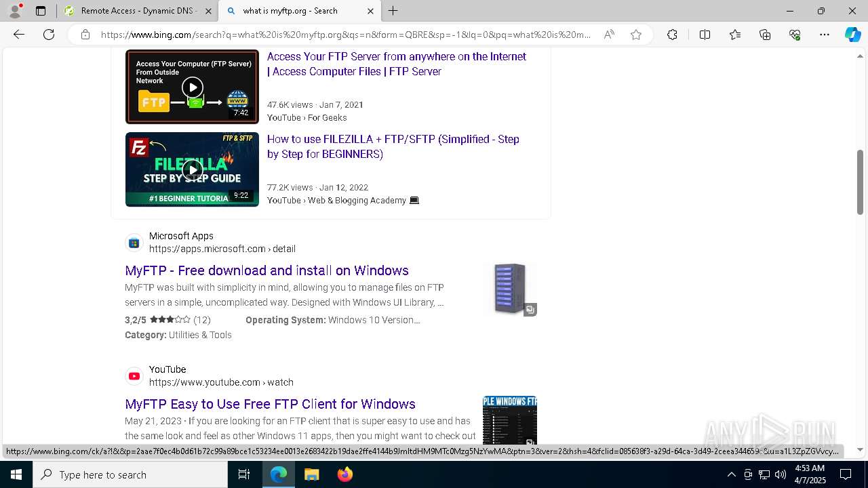
Task: Click the address bar URL field
Action: click(x=346, y=35)
